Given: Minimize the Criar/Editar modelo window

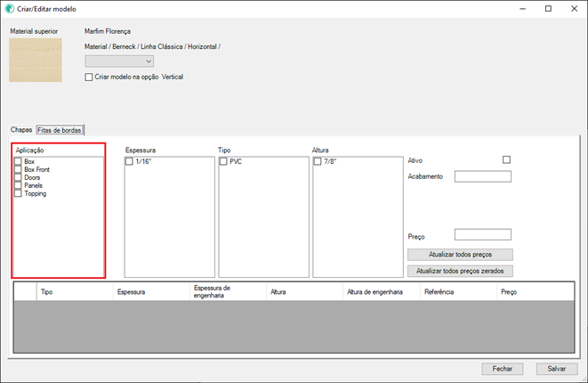Looking at the screenshot, I should [523, 9].
